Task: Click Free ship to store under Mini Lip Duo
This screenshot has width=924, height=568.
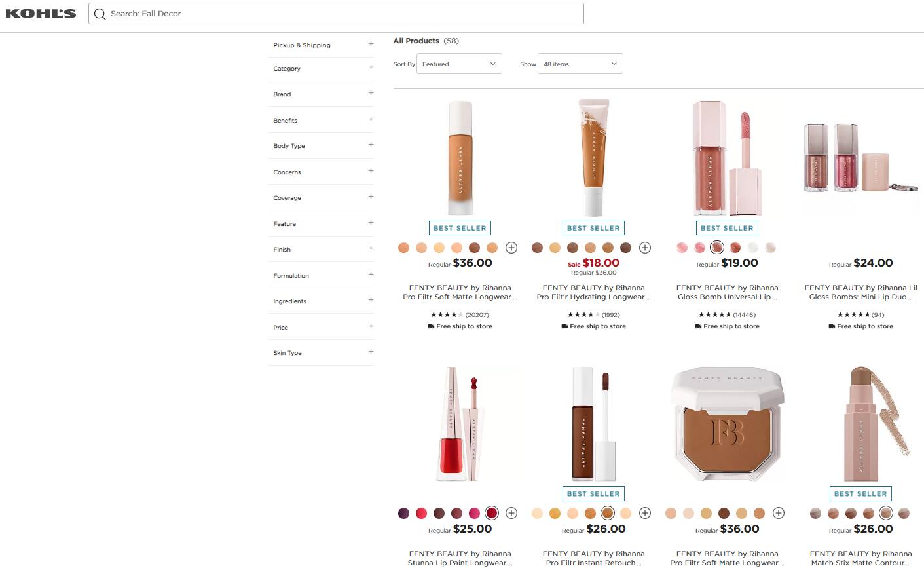Action: (860, 326)
